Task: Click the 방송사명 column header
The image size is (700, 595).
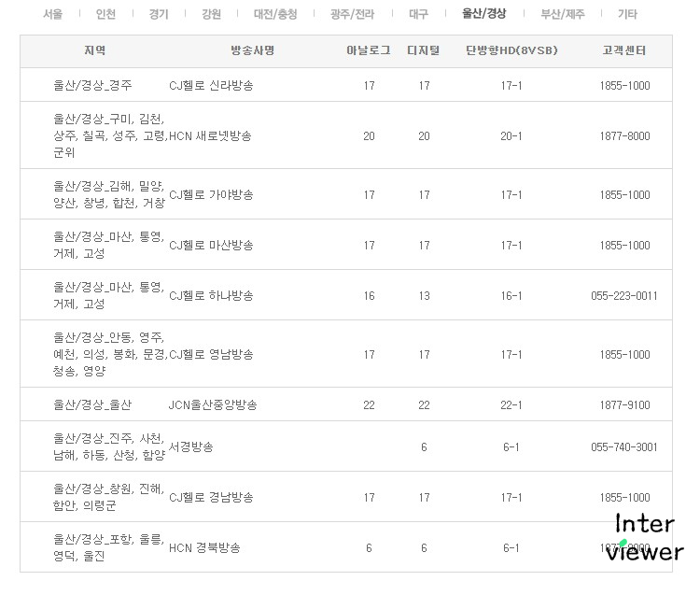Action: (x=252, y=50)
